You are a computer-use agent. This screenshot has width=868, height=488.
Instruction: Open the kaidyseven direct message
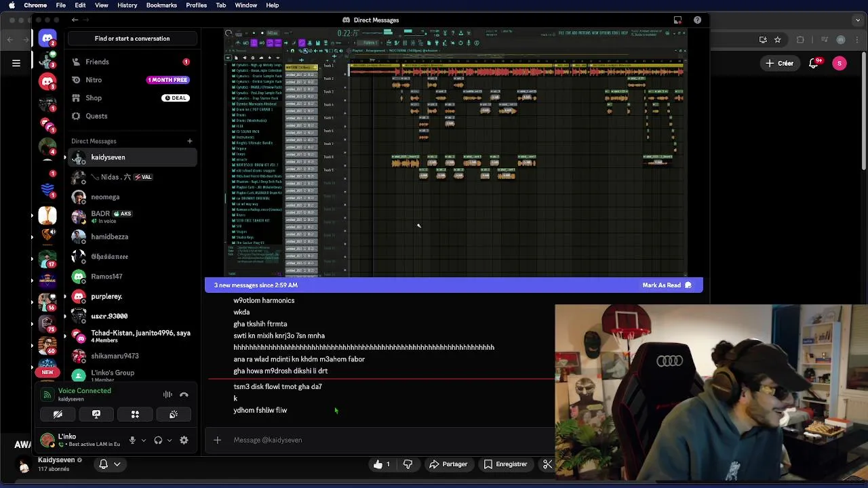tap(132, 157)
